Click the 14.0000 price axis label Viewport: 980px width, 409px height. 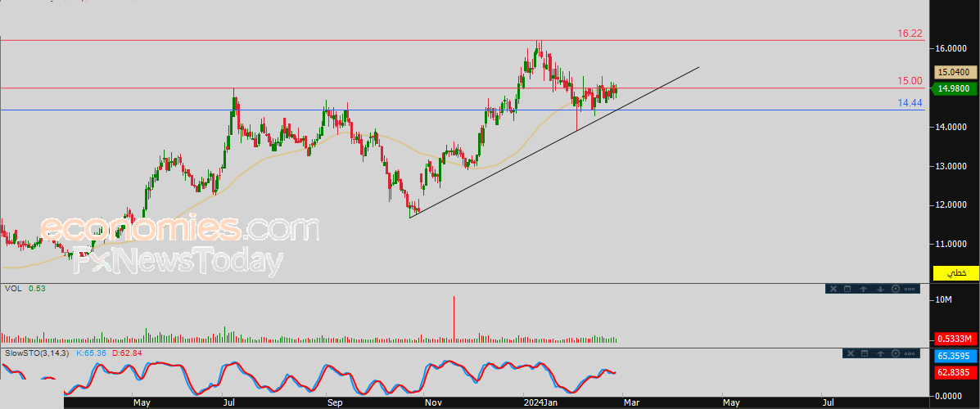[951, 127]
